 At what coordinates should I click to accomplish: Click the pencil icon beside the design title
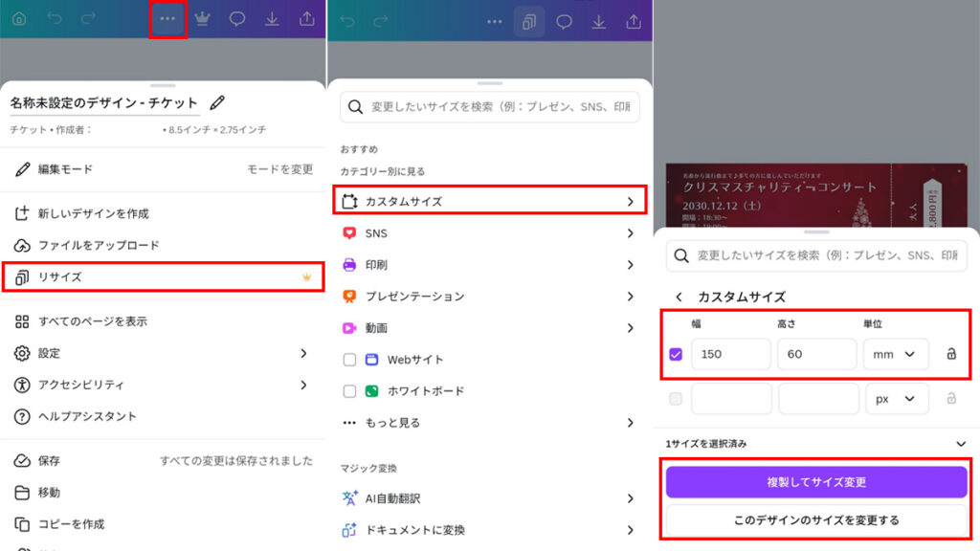pos(217,102)
